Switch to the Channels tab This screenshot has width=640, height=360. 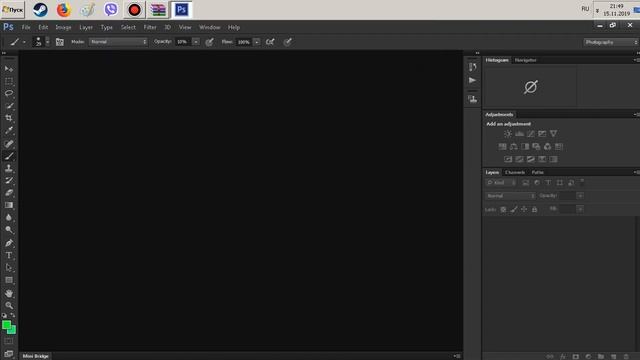515,172
